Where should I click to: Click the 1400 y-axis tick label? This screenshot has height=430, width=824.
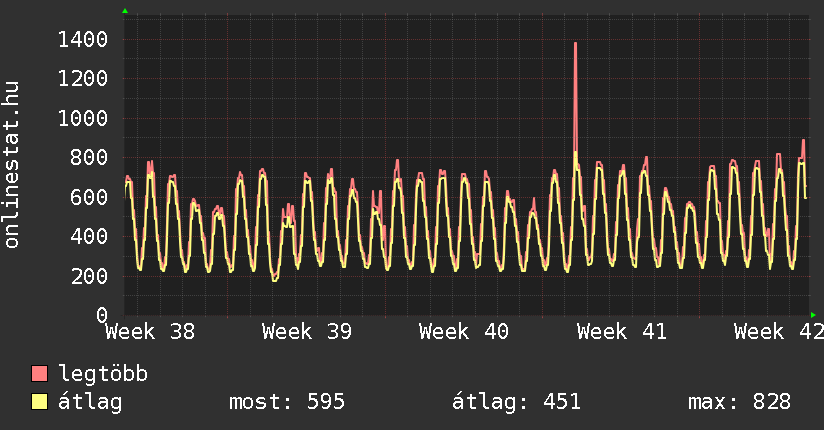[83, 40]
